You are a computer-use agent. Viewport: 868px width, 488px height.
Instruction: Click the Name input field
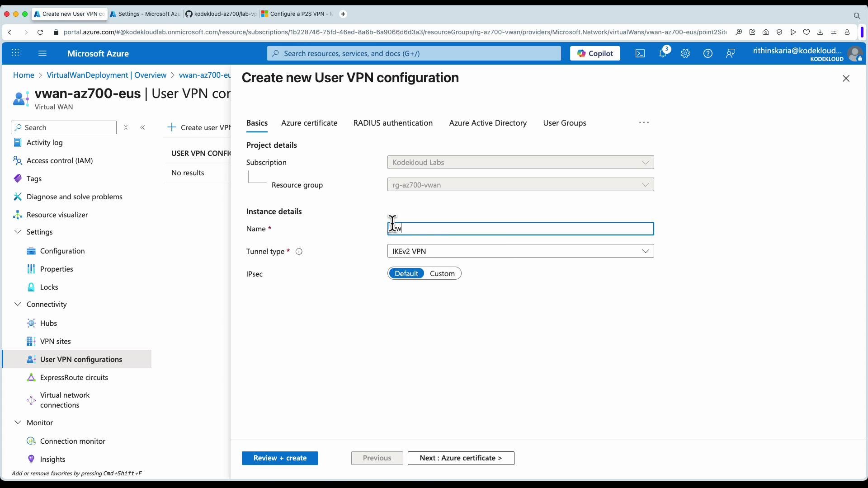[x=520, y=229]
